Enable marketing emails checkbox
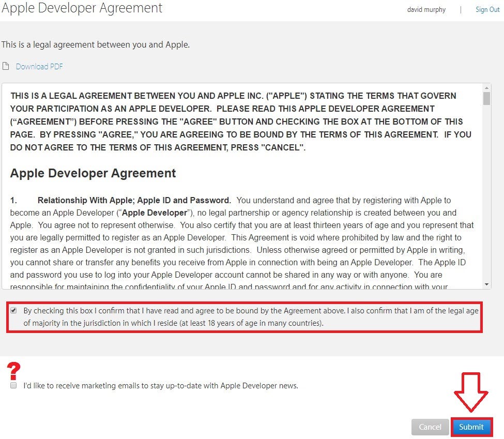This screenshot has width=504, height=439. tap(13, 385)
